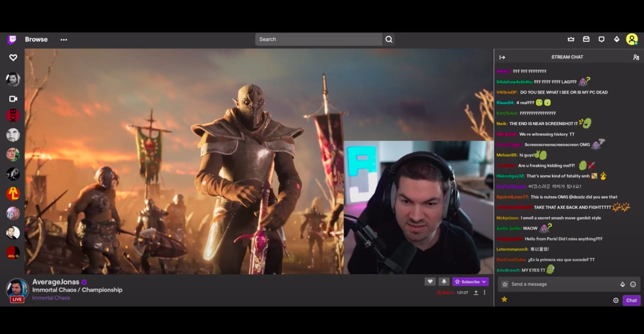Toggle the notification bell for this channel
The image size is (644, 334).
click(444, 282)
